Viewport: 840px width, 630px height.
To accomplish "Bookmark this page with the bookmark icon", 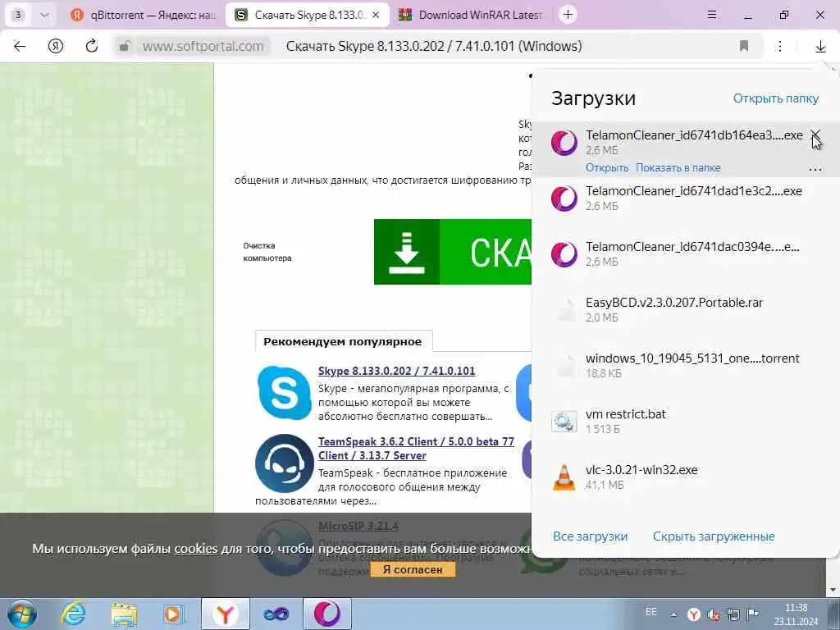I will point(743,46).
